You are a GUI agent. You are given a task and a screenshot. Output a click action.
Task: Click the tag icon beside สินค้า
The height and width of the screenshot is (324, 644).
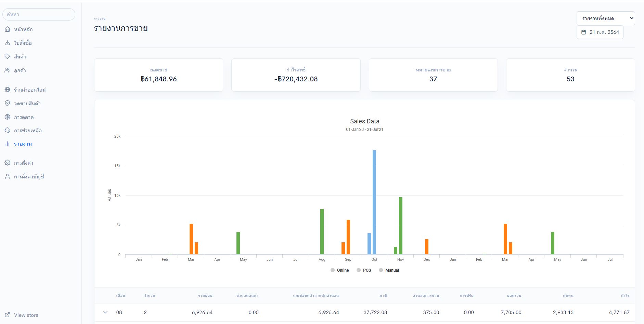click(7, 56)
